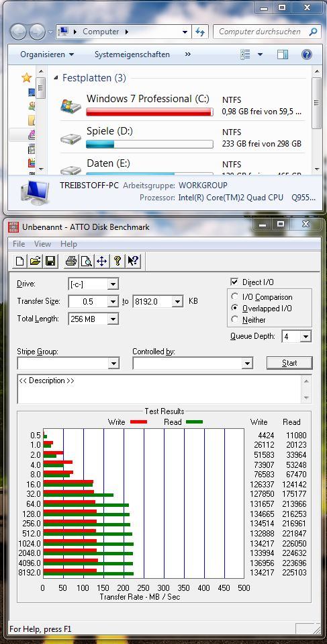Click write value 136956 for 4096.0
Viewport: 327px width, 644px height.
point(261,563)
